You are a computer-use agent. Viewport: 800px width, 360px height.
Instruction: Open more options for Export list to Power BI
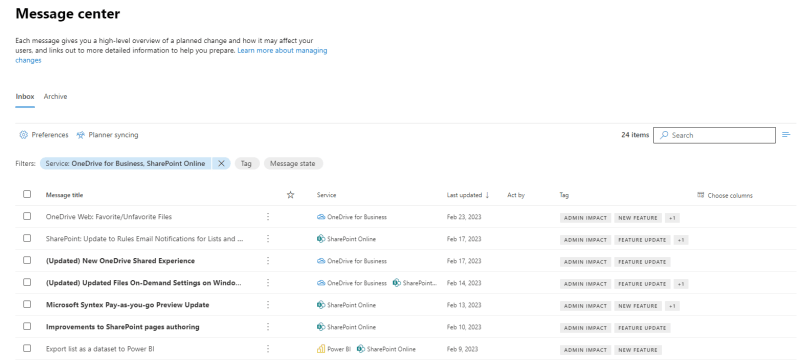268,349
